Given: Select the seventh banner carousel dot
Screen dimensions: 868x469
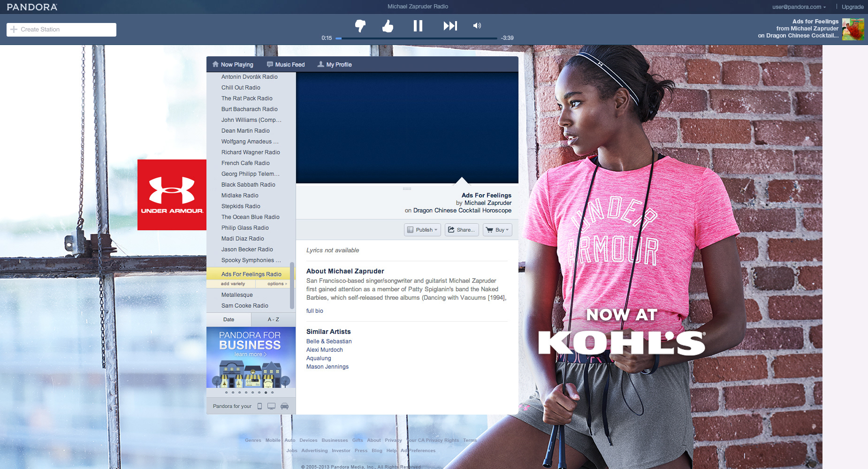Looking at the screenshot, I should tap(266, 393).
